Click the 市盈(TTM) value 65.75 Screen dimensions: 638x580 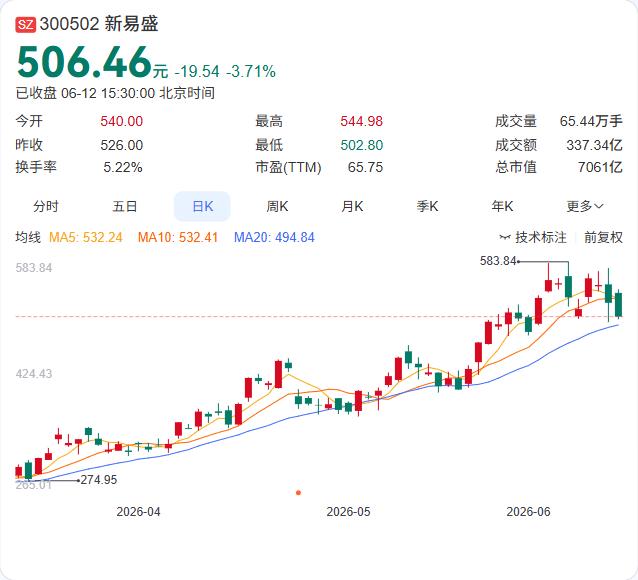pos(365,167)
